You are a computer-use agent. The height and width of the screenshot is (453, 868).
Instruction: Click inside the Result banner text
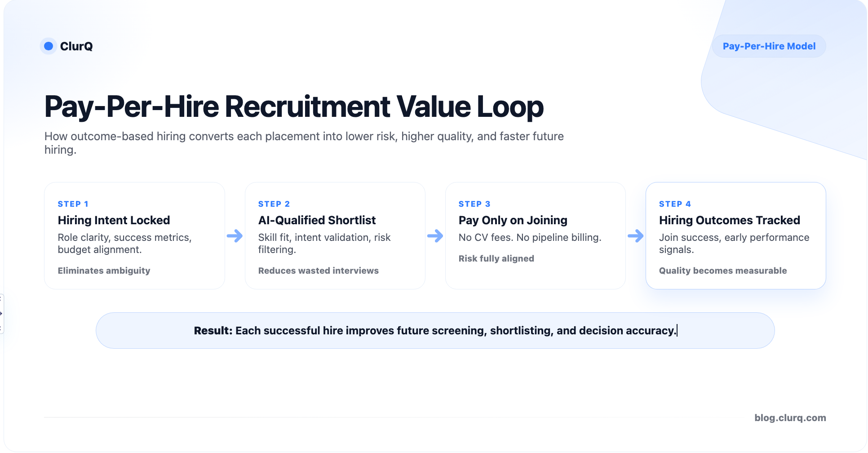(434, 331)
